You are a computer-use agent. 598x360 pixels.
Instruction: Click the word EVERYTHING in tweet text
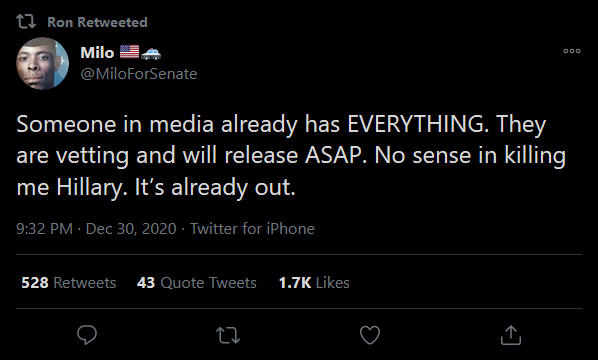418,124
